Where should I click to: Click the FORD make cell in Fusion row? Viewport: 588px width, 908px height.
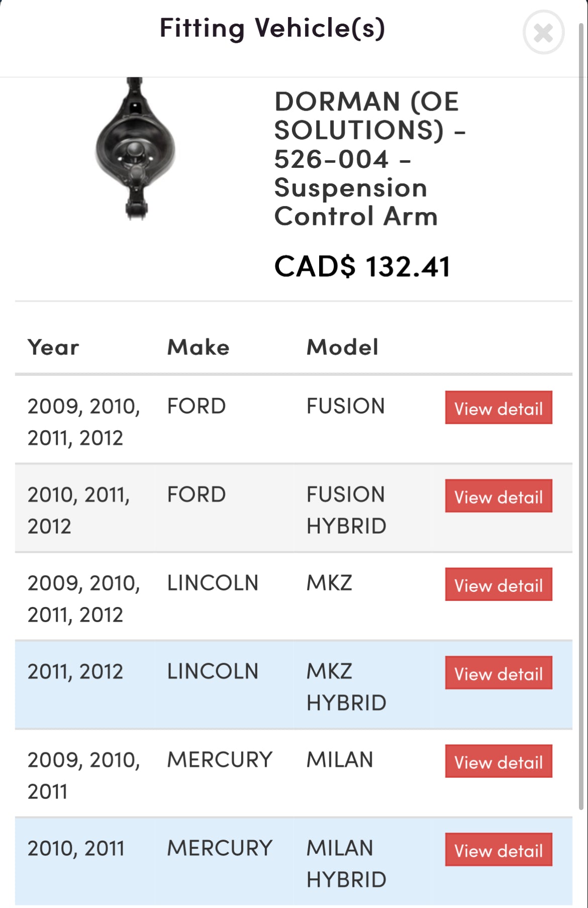[197, 406]
